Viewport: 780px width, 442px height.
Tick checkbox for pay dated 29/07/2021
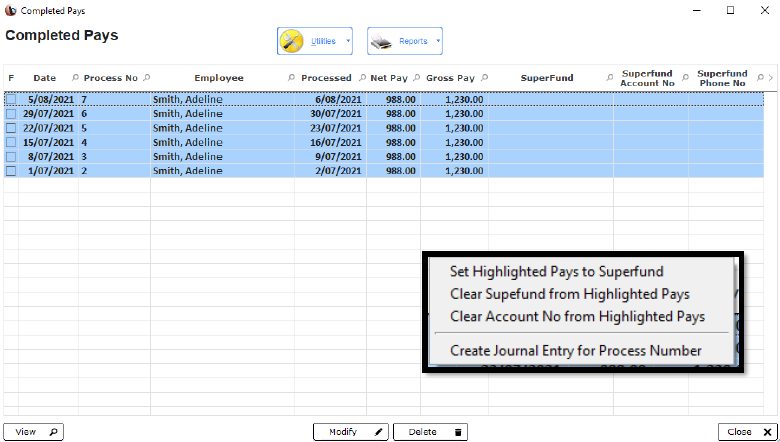point(11,114)
